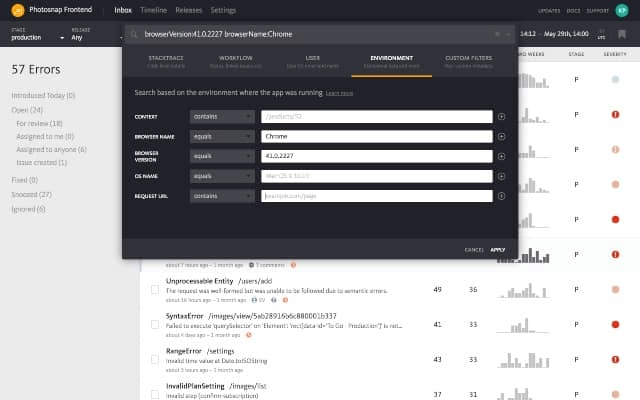Click trend chart of RangeError row
The image size is (640, 400).
click(523, 360)
